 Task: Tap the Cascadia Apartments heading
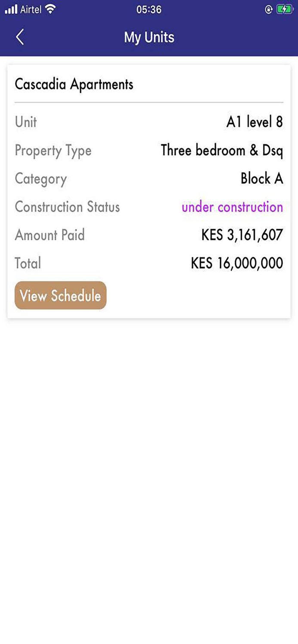click(x=74, y=84)
